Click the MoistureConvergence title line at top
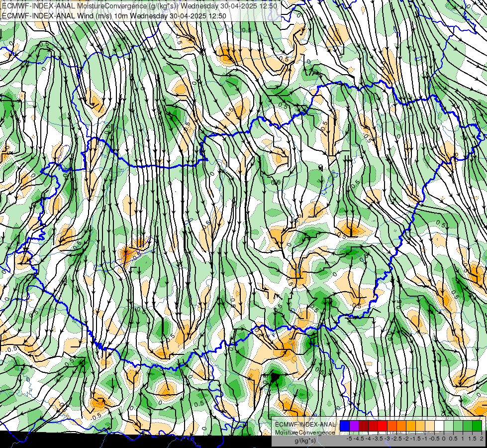 coord(139,5)
